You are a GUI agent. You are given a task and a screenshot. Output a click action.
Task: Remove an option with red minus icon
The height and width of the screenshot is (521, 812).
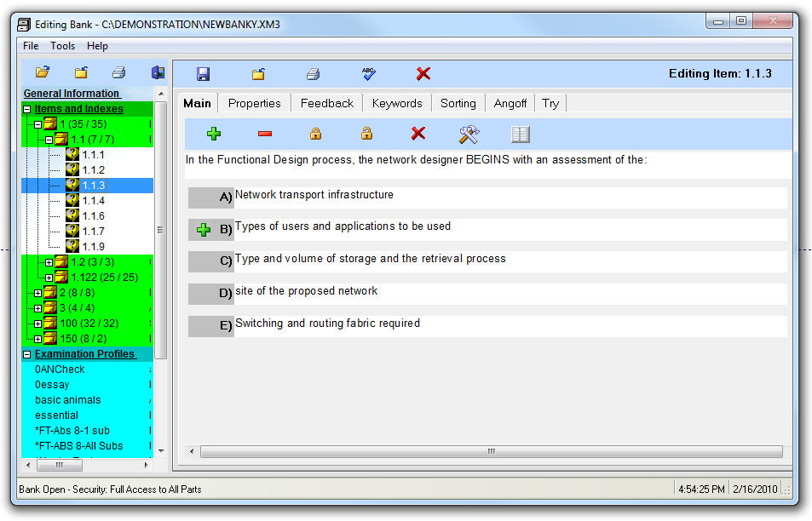coord(265,134)
